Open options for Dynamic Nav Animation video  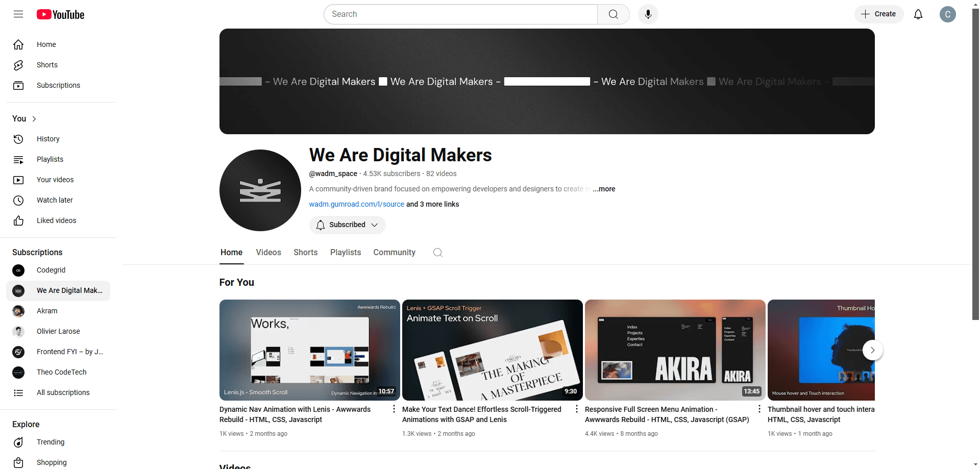tap(394, 409)
